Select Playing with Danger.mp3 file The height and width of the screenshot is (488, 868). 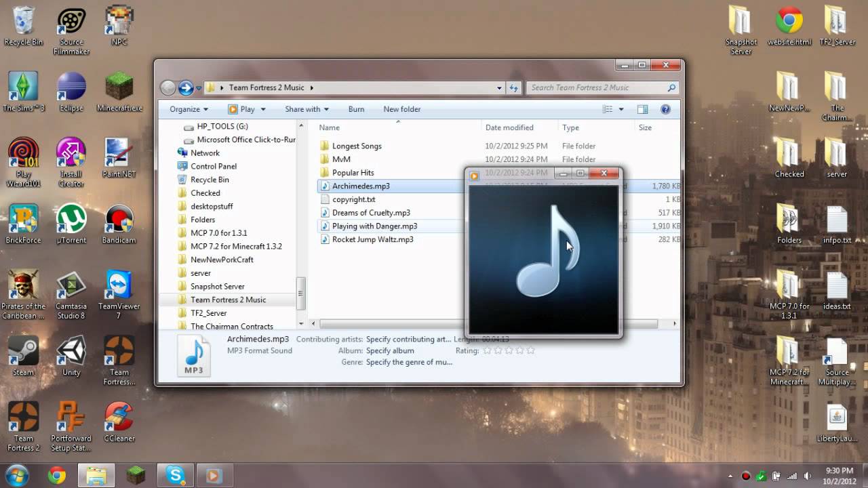point(374,226)
